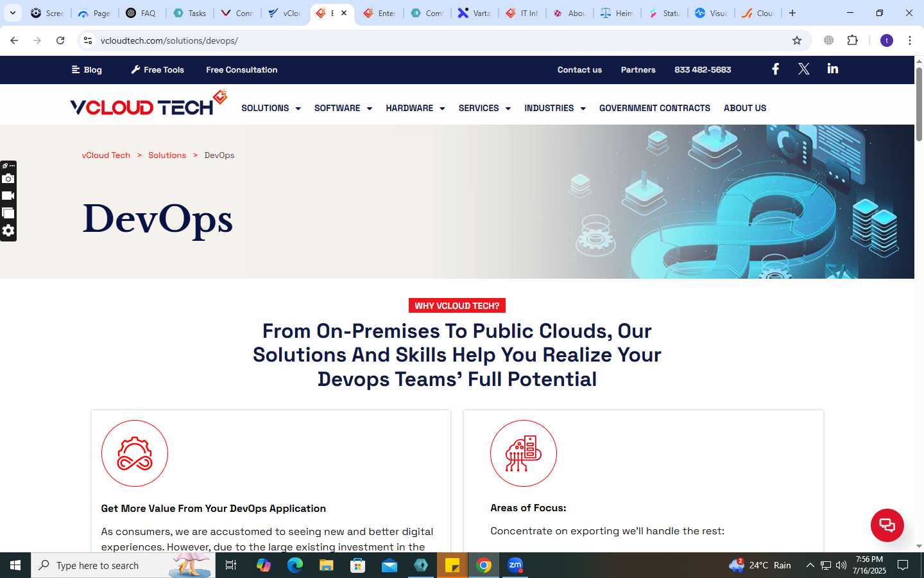Open the Chrome three-dot menu
This screenshot has width=924, height=578.
(x=910, y=40)
